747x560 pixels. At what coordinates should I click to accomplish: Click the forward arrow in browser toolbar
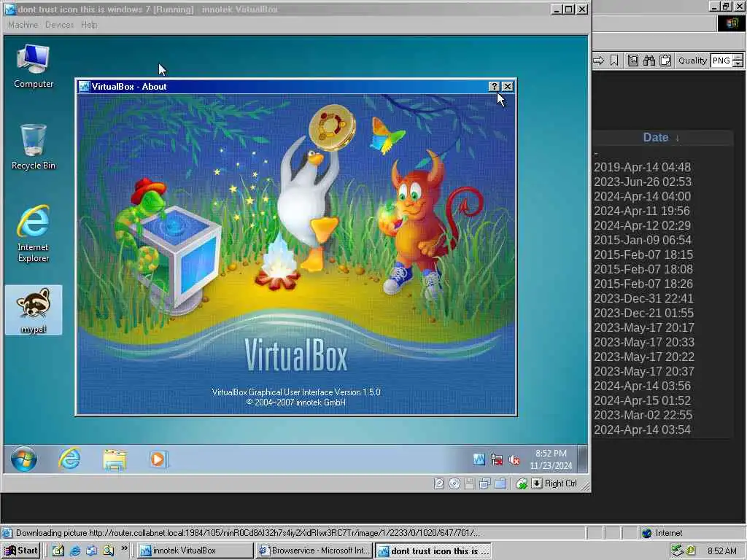click(x=599, y=61)
